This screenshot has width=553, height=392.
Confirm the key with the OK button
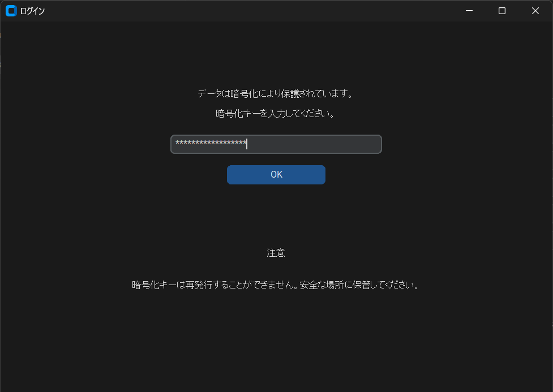pyautogui.click(x=276, y=174)
